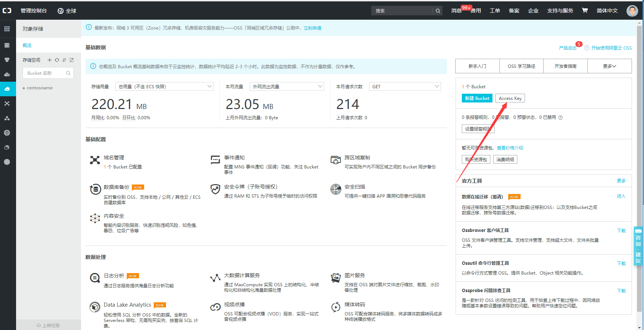The height and width of the screenshot is (330, 644).
Task: Expand the 更多 tab dropdown
Action: 609,66
